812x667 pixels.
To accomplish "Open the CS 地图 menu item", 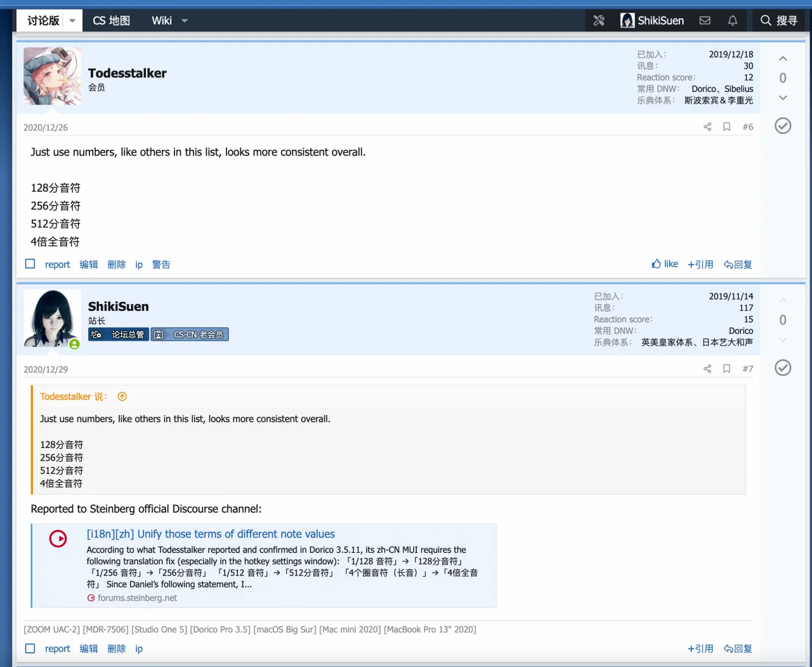I will tap(112, 21).
